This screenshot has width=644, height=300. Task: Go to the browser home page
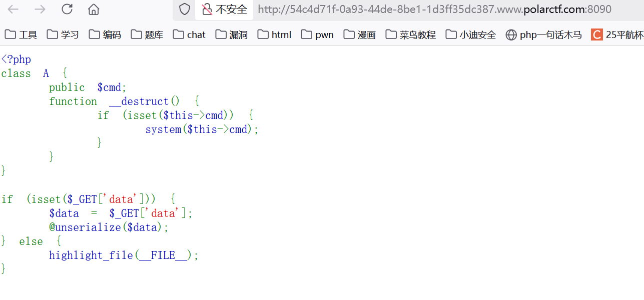point(94,9)
